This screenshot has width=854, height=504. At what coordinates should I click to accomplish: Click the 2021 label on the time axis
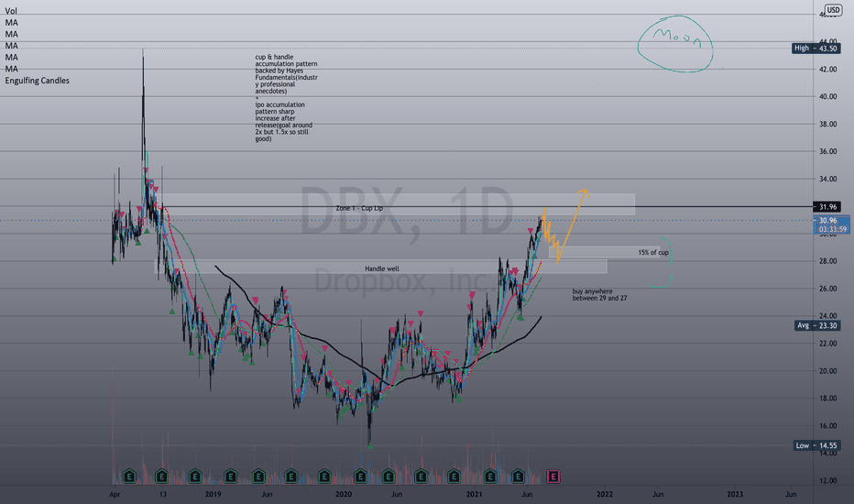[474, 494]
